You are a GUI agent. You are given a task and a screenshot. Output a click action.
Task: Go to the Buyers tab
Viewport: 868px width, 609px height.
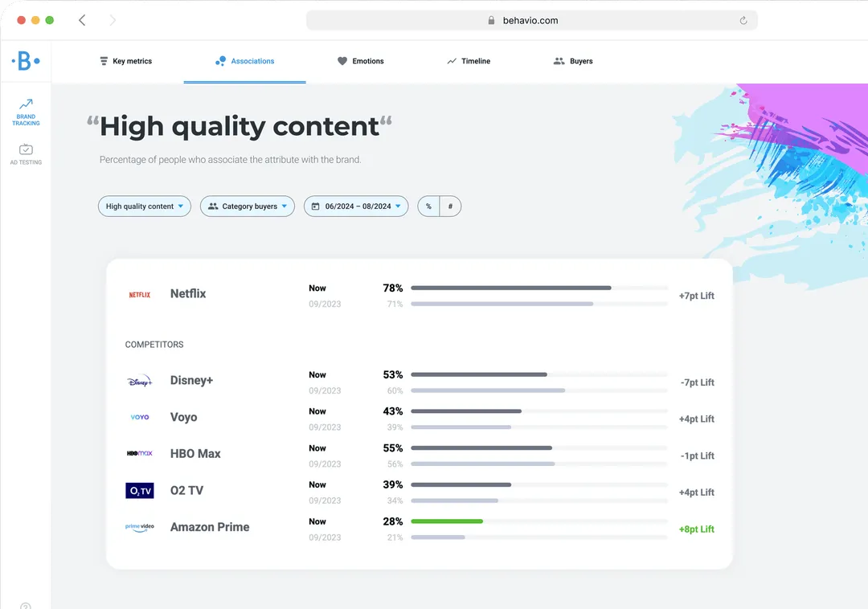573,61
